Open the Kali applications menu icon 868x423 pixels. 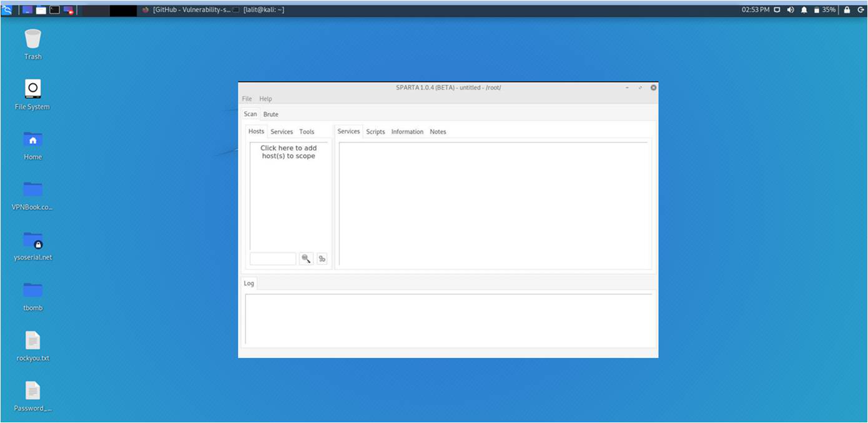pyautogui.click(x=7, y=10)
